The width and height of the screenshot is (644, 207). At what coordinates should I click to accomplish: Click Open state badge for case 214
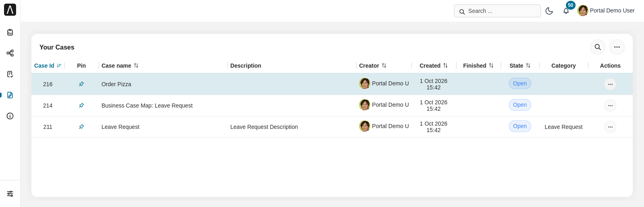click(520, 105)
